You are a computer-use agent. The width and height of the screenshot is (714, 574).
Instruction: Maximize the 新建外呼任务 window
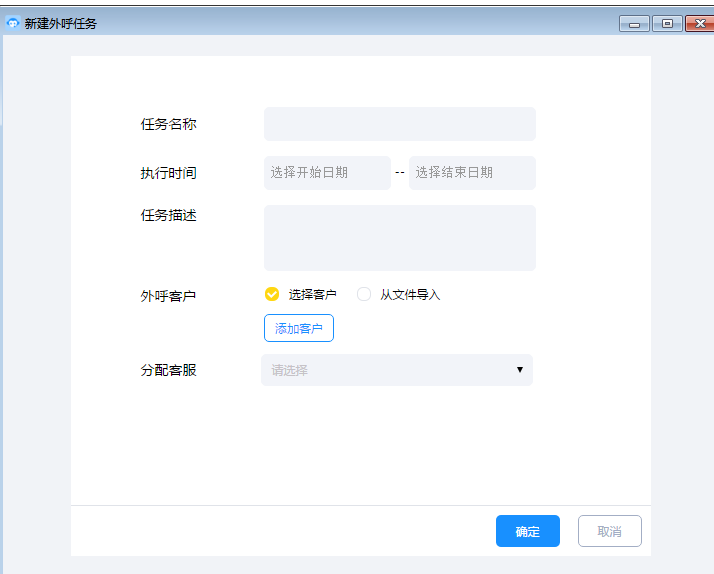(667, 24)
